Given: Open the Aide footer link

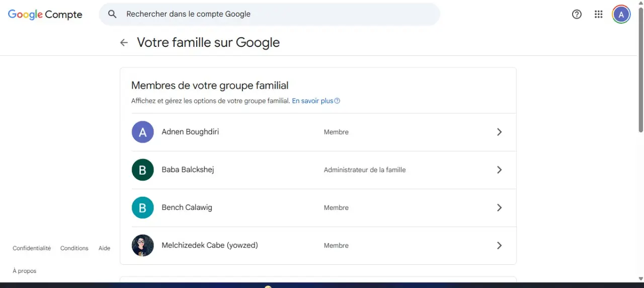Looking at the screenshot, I should point(104,248).
